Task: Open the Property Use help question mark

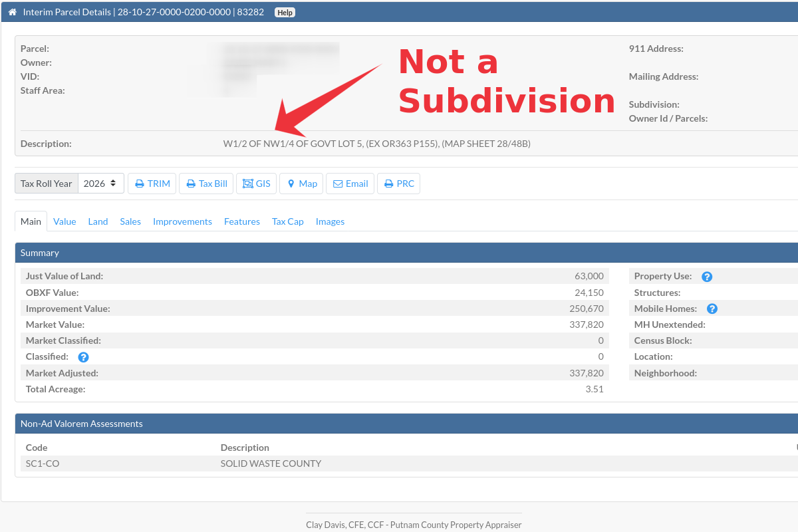Action: tap(707, 276)
